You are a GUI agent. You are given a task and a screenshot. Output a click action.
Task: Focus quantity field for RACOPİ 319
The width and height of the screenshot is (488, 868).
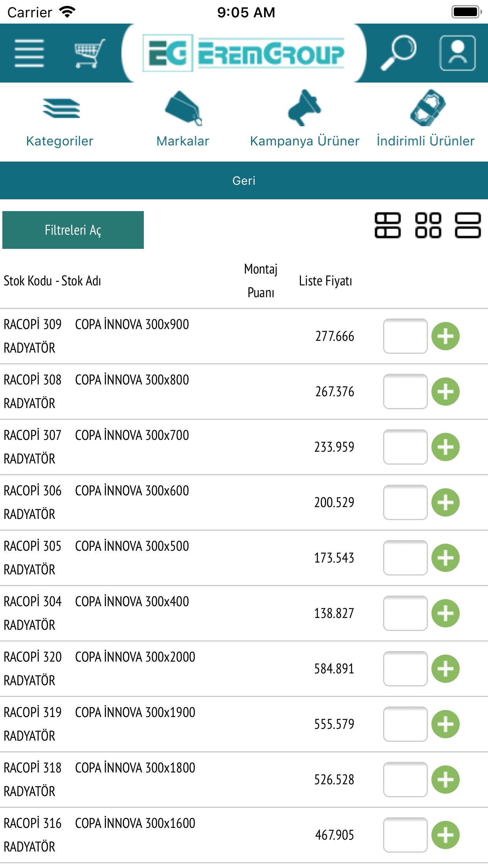point(405,724)
